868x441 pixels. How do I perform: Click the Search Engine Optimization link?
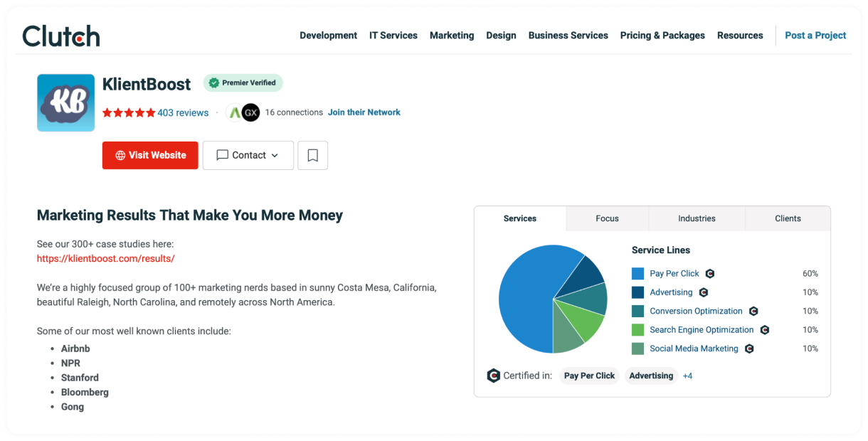click(x=702, y=330)
